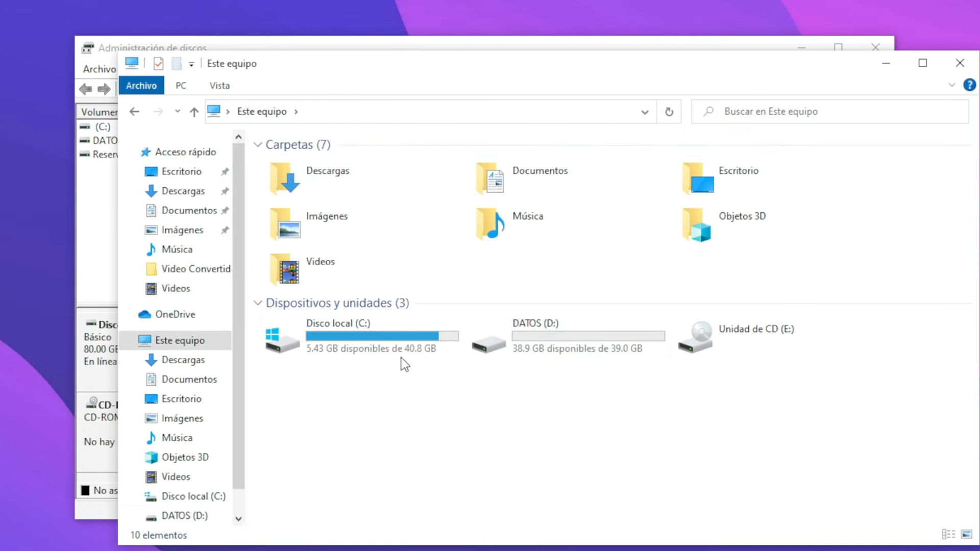Open the DATOS (D:) drive
Image resolution: width=980 pixels, height=551 pixels.
tap(534, 323)
